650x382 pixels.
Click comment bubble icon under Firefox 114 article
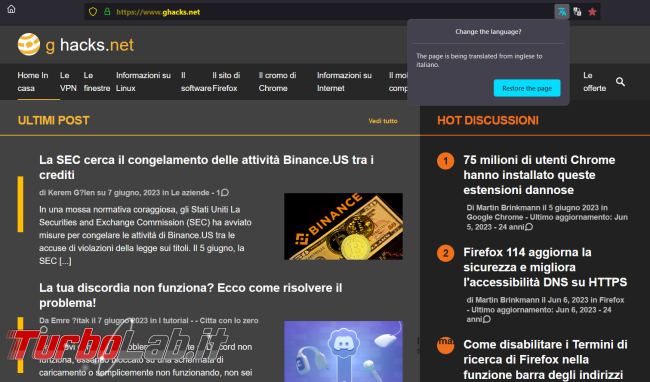pos(487,319)
